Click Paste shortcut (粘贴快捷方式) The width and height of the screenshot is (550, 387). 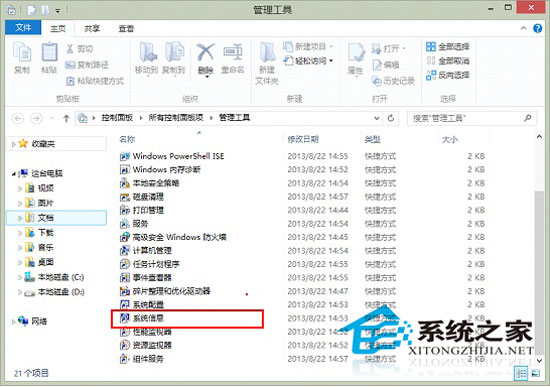point(95,81)
